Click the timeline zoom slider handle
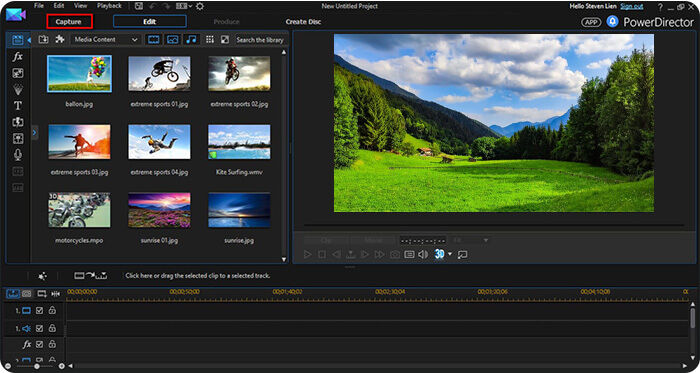The width and height of the screenshot is (700, 373). (37, 366)
